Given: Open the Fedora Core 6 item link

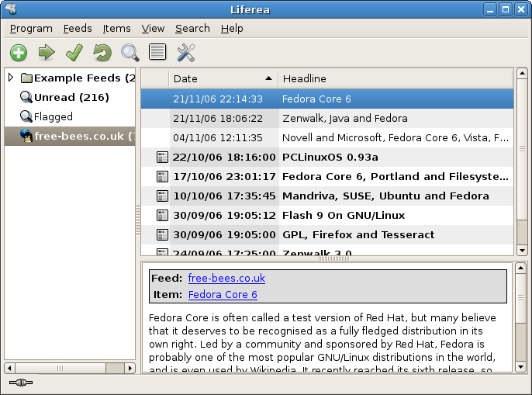Looking at the screenshot, I should 223,294.
